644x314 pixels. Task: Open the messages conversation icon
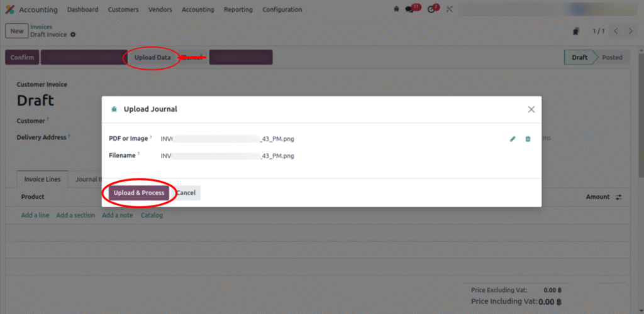coord(409,9)
